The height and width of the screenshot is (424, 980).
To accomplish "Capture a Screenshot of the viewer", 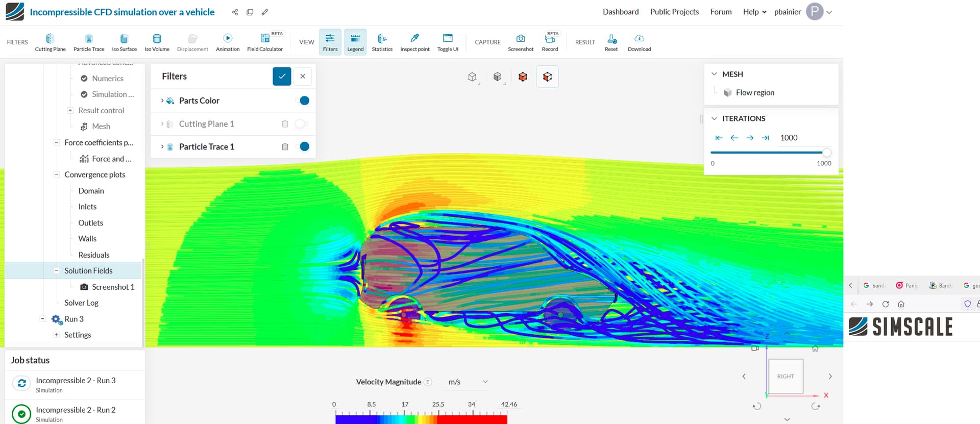I will pos(521,42).
